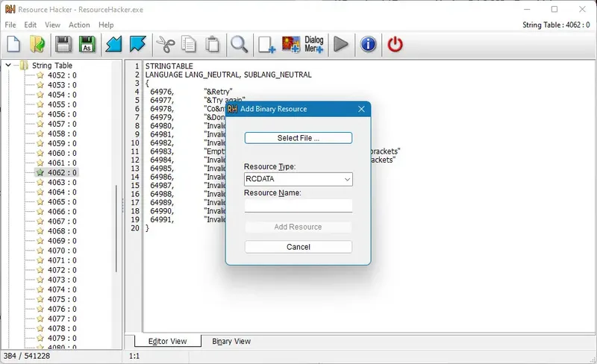Viewport: 597px width, 364px height.
Task: Click the string ID 64976
Action: pyautogui.click(x=162, y=92)
